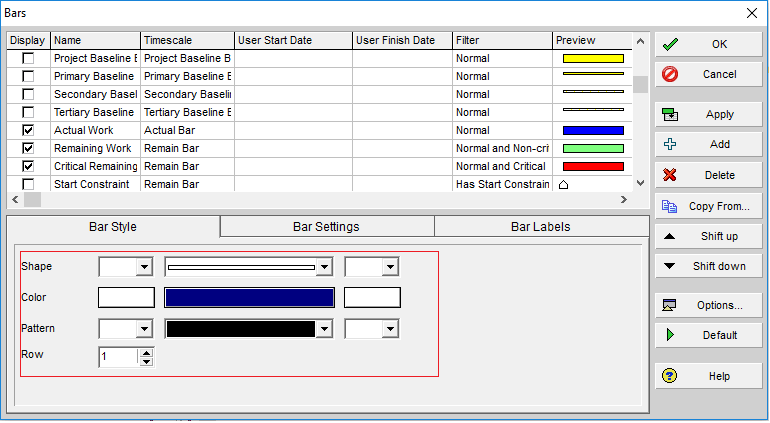Screen dimensions: 770x423
Task: Click the bar list scroll-down arrow
Action: pos(640,183)
